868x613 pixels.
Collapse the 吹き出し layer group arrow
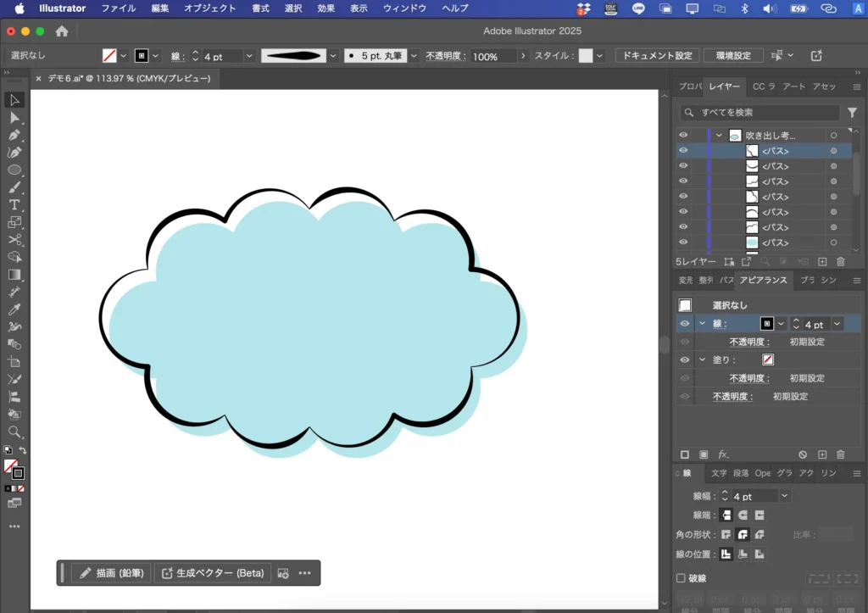(719, 136)
